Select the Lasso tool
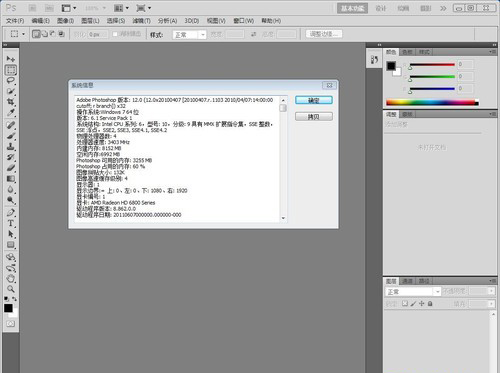The image size is (500, 373). pyautogui.click(x=11, y=81)
